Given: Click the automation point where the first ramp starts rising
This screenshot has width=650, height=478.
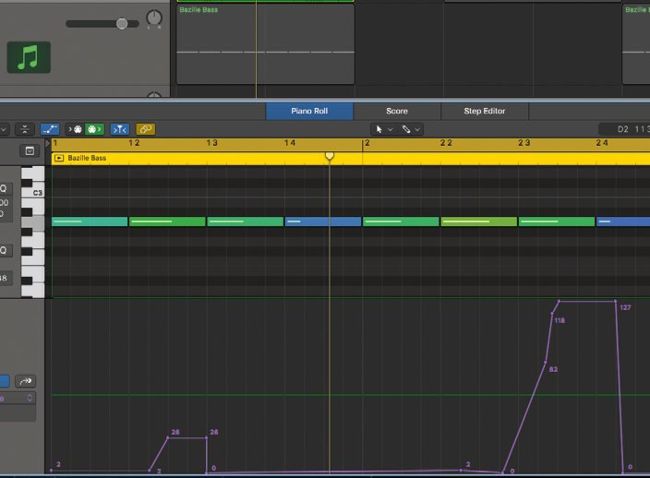Looking at the screenshot, I should coord(149,471).
